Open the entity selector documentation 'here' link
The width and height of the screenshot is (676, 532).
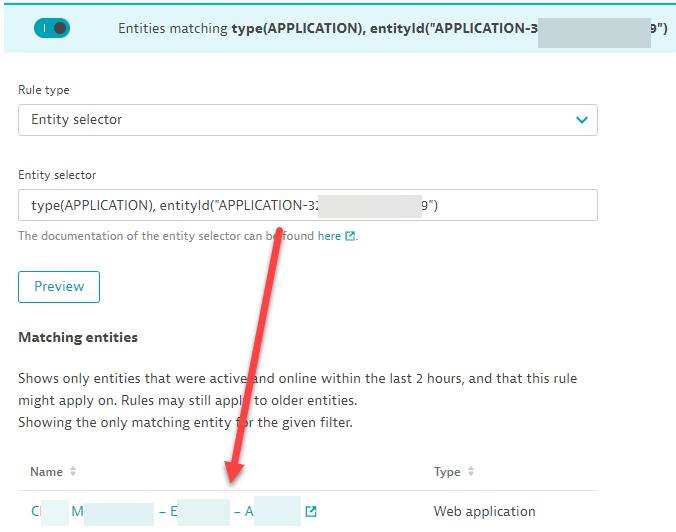329,236
